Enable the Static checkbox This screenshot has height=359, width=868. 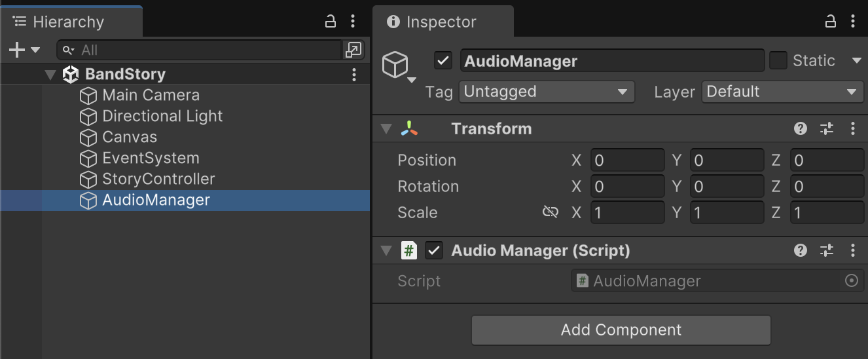(778, 61)
